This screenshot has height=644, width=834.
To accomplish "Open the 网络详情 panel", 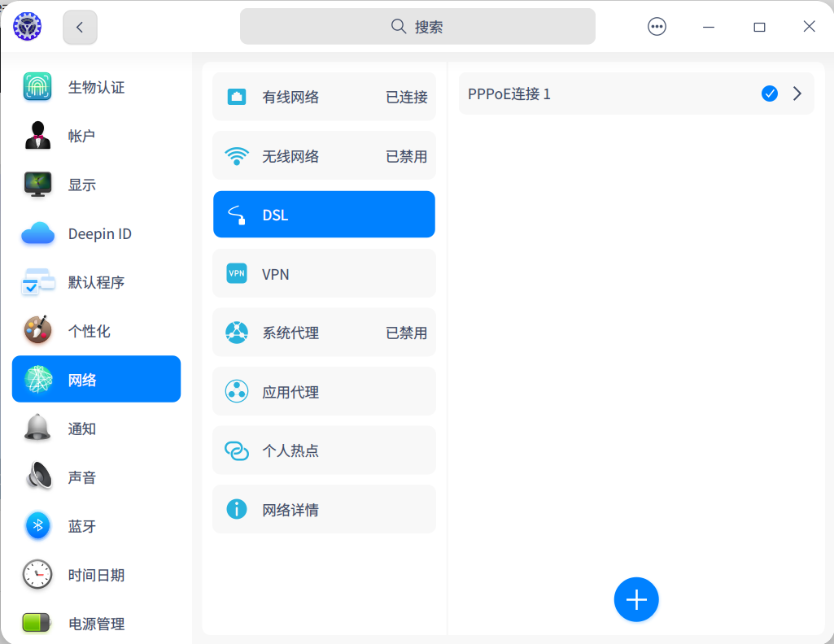I will (x=324, y=509).
